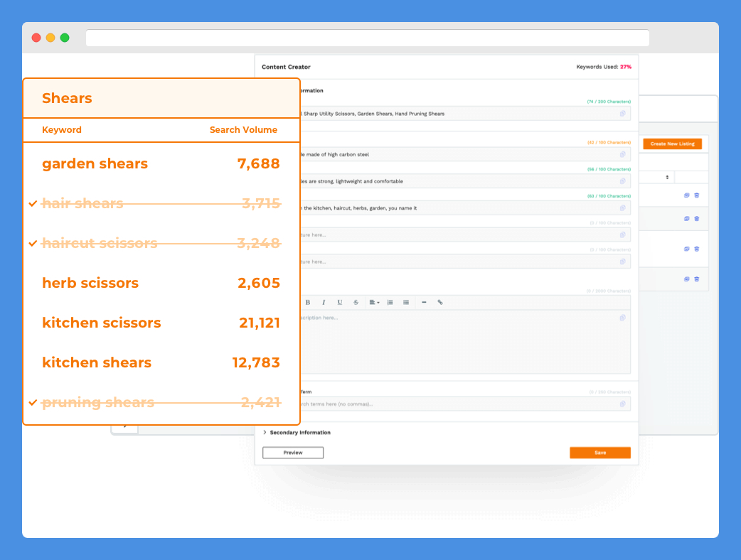This screenshot has width=741, height=560.
Task: Delete the first listing row in background table
Action: [x=697, y=195]
